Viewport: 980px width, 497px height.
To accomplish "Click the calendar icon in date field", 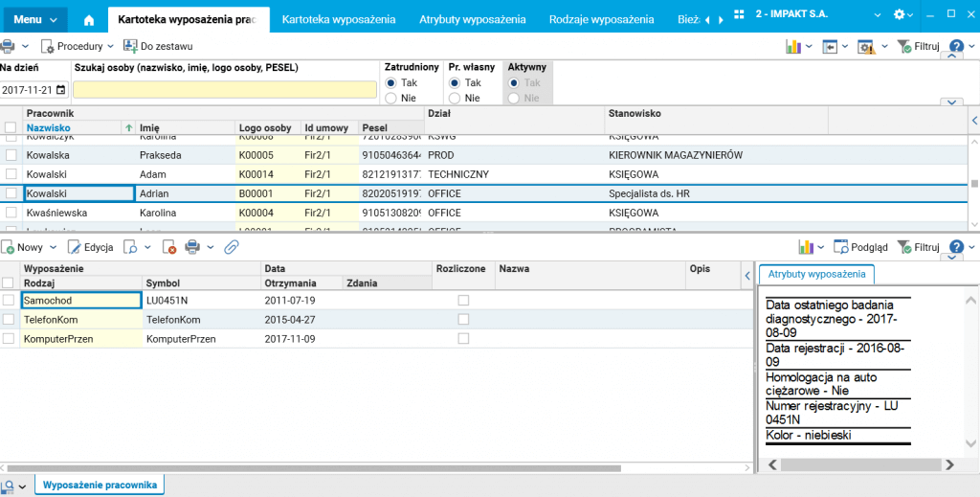I will 62,90.
